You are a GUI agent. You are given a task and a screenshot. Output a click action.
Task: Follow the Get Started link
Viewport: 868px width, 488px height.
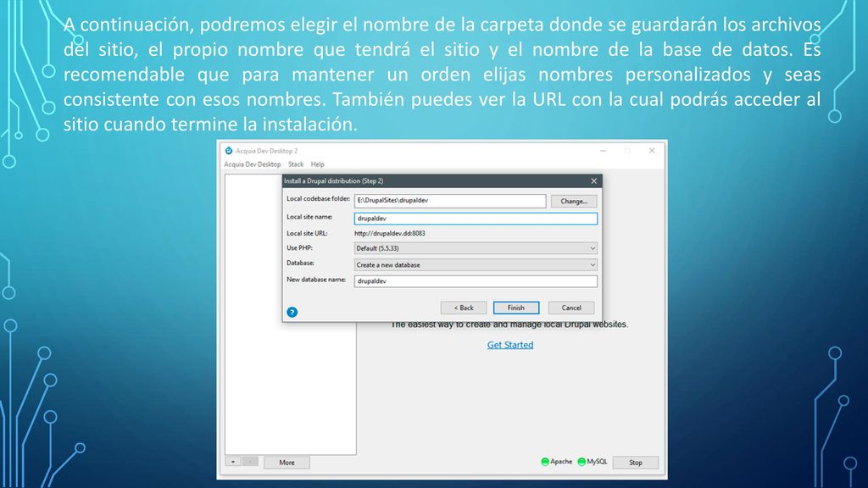click(510, 345)
